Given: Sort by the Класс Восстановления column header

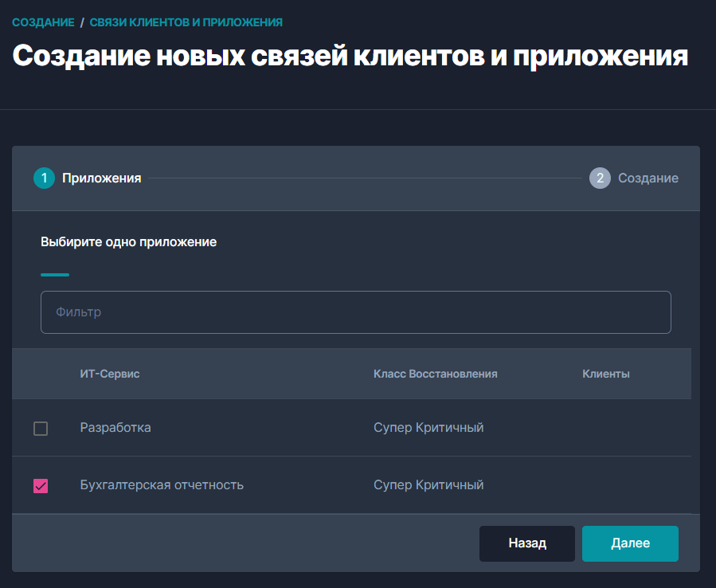Looking at the screenshot, I should point(435,373).
